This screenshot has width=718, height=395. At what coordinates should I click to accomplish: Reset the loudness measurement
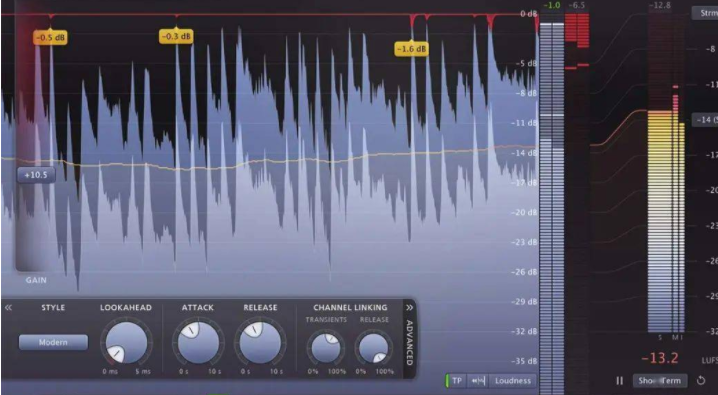coord(701,381)
